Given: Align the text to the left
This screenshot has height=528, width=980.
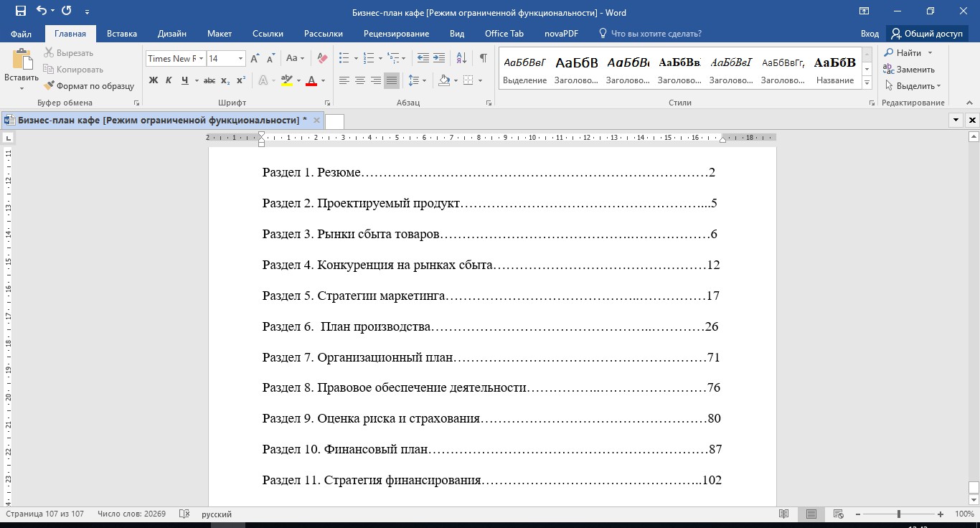Looking at the screenshot, I should (344, 80).
